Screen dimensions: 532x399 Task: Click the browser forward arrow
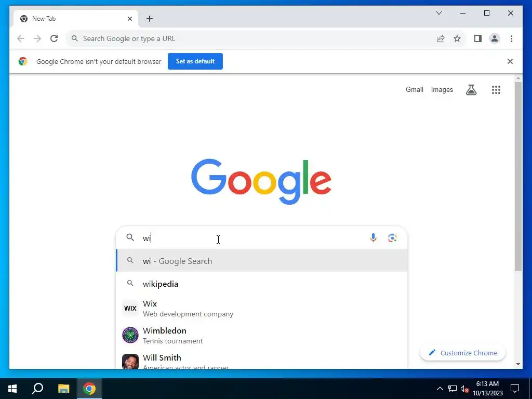coord(37,38)
